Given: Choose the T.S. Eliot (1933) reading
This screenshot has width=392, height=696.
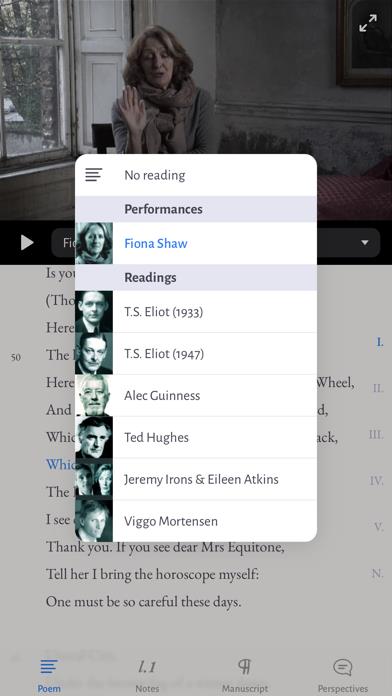Looking at the screenshot, I should click(x=196, y=312).
